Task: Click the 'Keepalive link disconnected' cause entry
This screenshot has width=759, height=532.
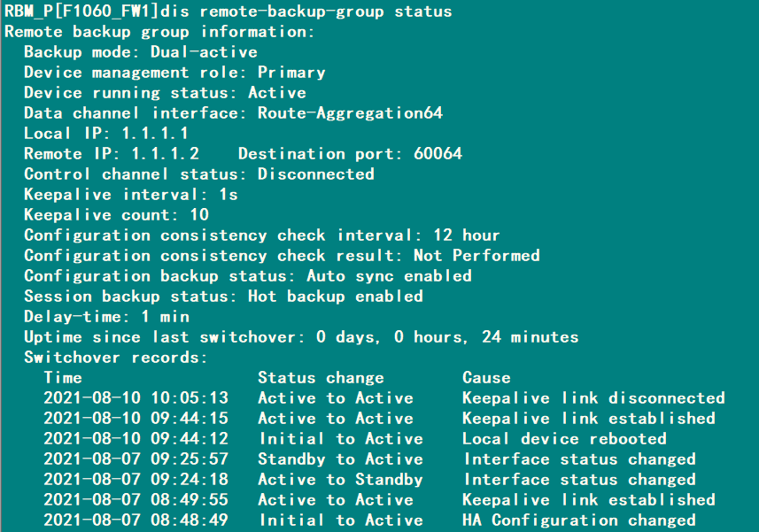Action: point(593,398)
